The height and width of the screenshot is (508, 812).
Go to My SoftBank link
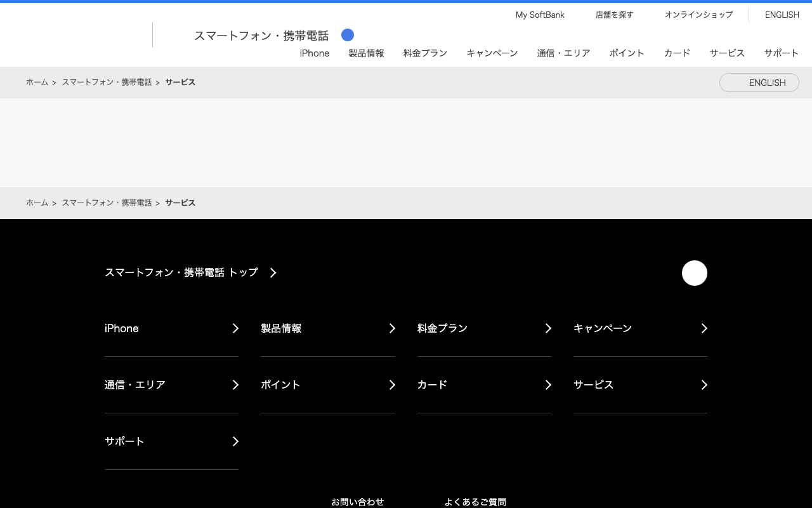coord(540,15)
